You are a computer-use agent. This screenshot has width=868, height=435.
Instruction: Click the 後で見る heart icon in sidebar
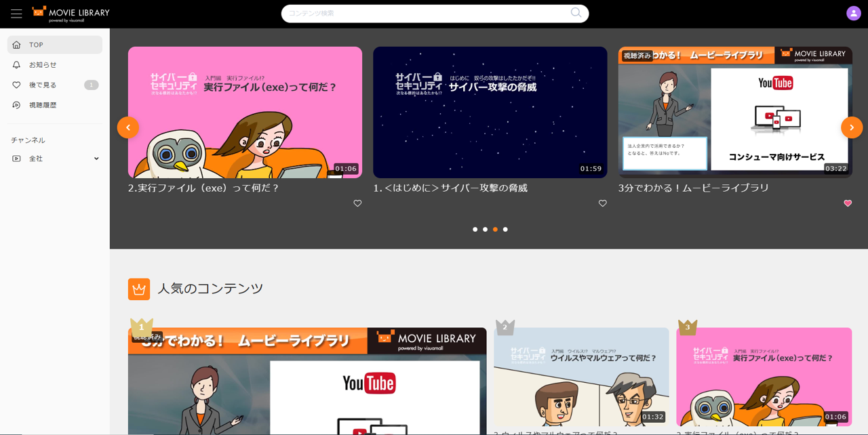16,85
